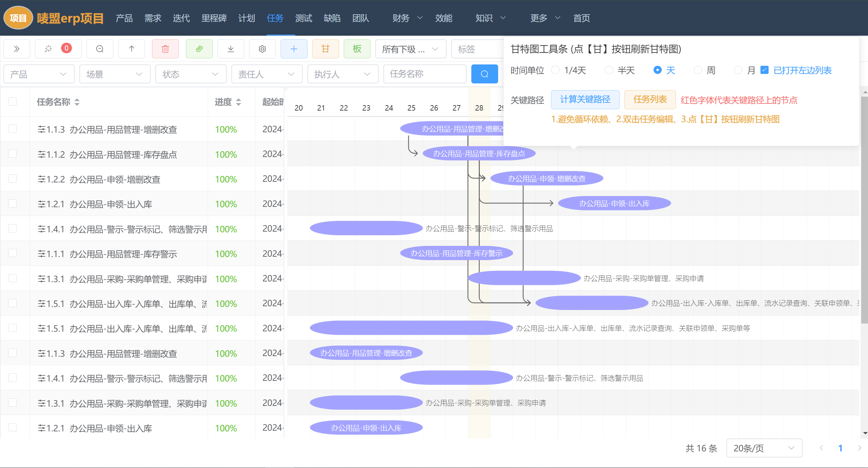Uncheck 已打开左边列表 checkbox
The height and width of the screenshot is (468, 868).
764,70
